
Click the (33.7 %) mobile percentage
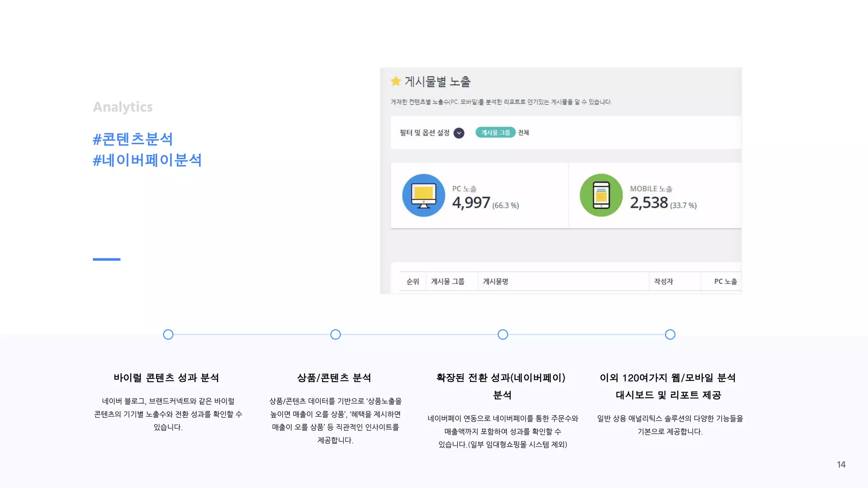tap(683, 205)
